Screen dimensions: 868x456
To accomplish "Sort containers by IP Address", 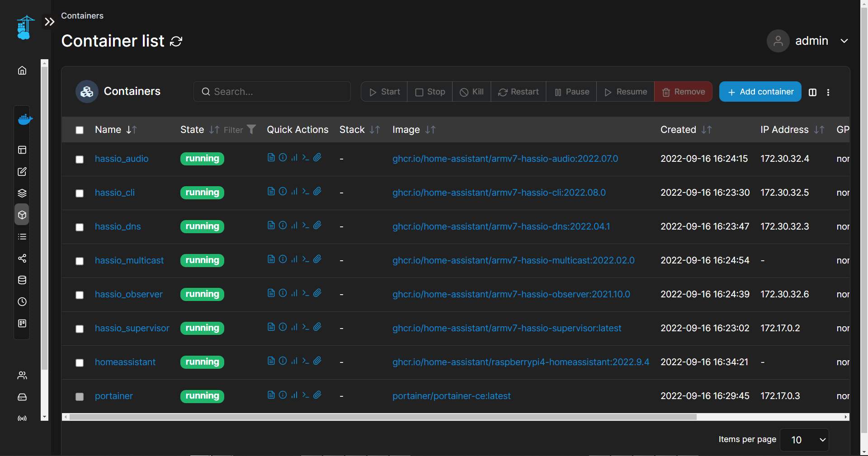I will click(x=793, y=130).
